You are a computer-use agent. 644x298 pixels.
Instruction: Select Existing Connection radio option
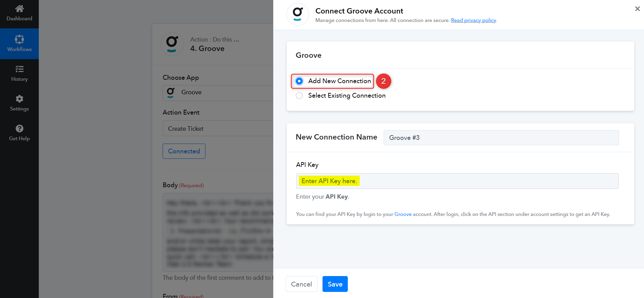pyautogui.click(x=299, y=96)
